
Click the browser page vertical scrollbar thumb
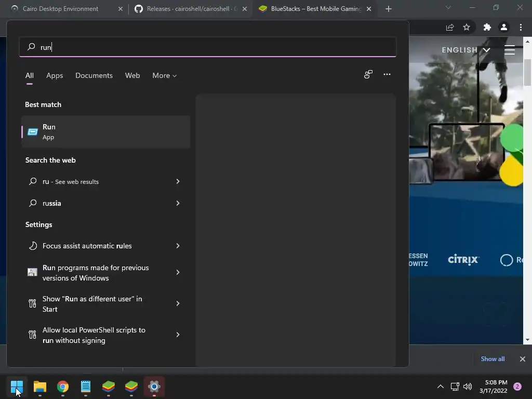(527, 73)
